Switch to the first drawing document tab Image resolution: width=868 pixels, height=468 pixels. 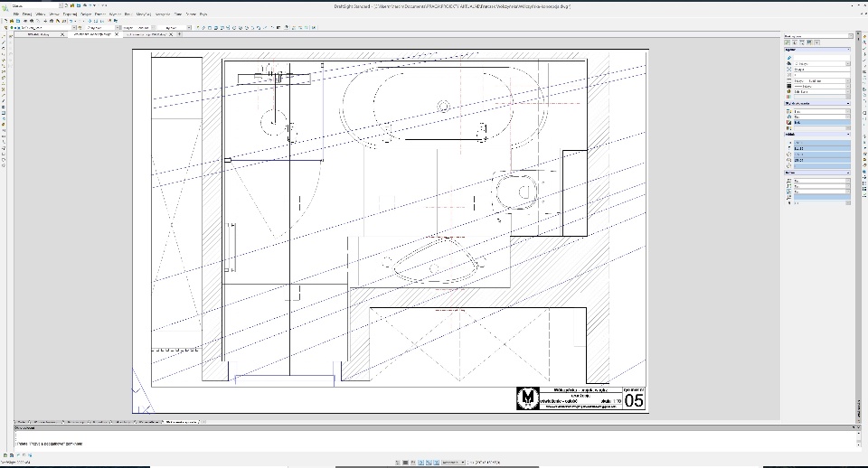click(39, 34)
